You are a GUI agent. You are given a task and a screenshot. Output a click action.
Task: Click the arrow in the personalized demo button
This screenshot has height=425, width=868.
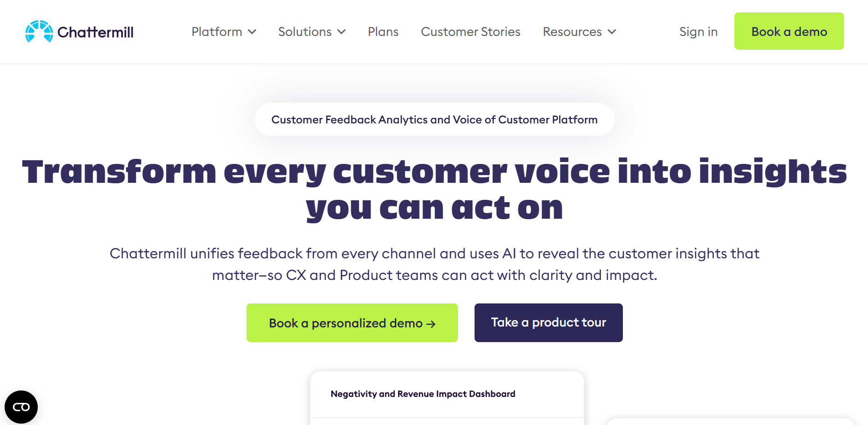[x=431, y=324]
